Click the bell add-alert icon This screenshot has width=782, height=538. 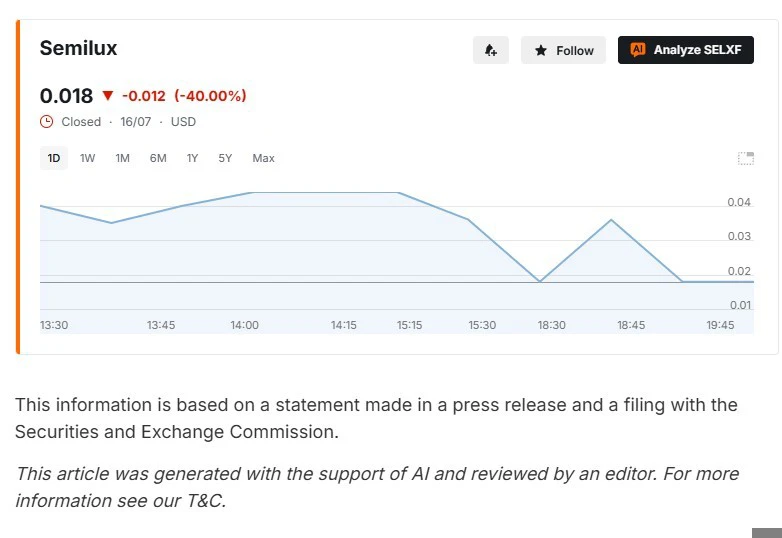pos(491,50)
